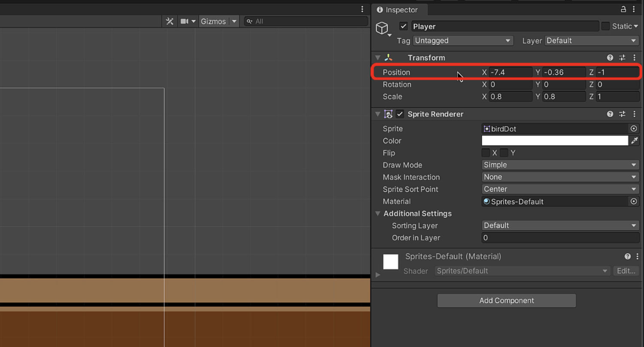Viewport: 644px width, 347px height.
Task: Collapse the Additional Settings section
Action: point(378,214)
